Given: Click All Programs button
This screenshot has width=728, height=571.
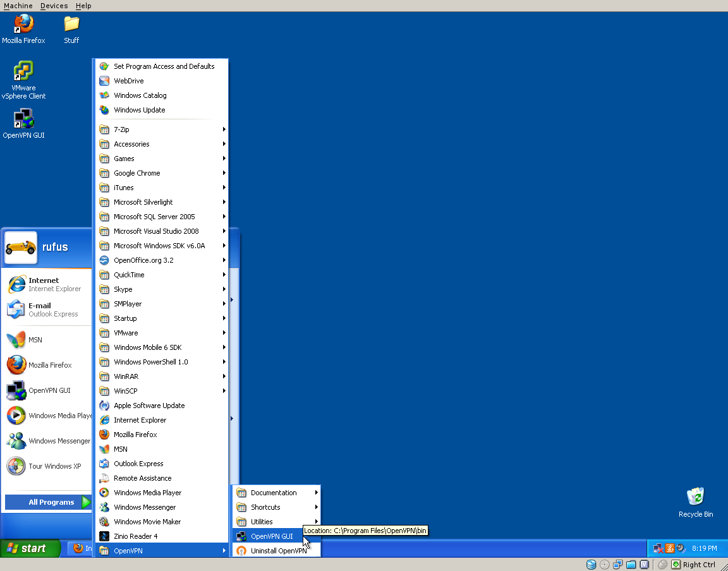Looking at the screenshot, I should 48,502.
